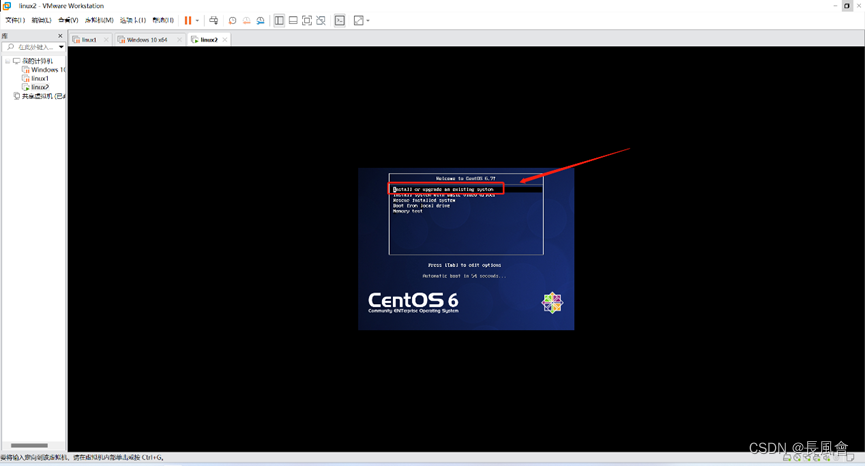The image size is (865, 466).
Task: Click the 'Welcome to CentOS 6.7!' heading
Action: [466, 179]
